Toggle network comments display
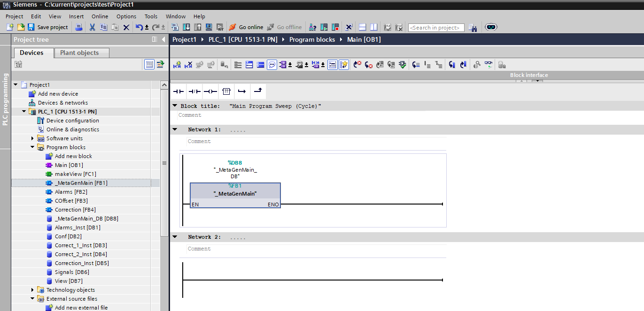The height and width of the screenshot is (311, 644). click(272, 65)
